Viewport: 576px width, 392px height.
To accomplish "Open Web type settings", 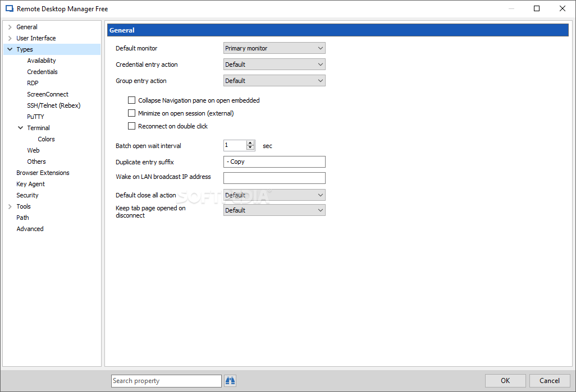I will (33, 150).
